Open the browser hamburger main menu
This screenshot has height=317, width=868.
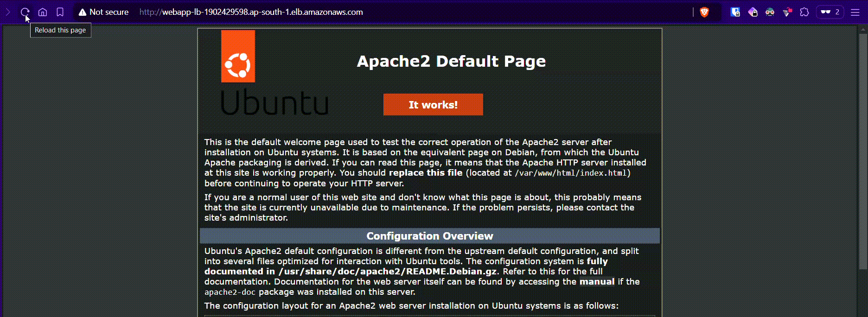tap(855, 13)
